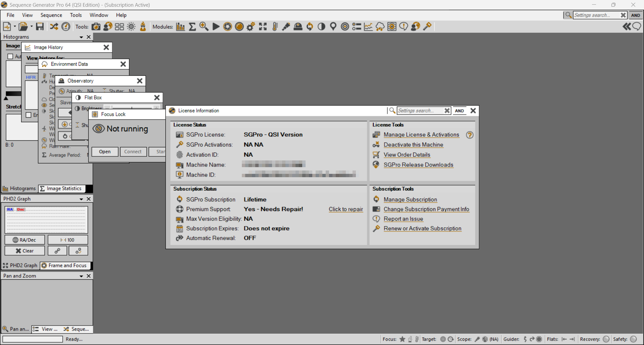
Task: Toggle the checkbox near Stretch in Image History
Action: point(29,115)
